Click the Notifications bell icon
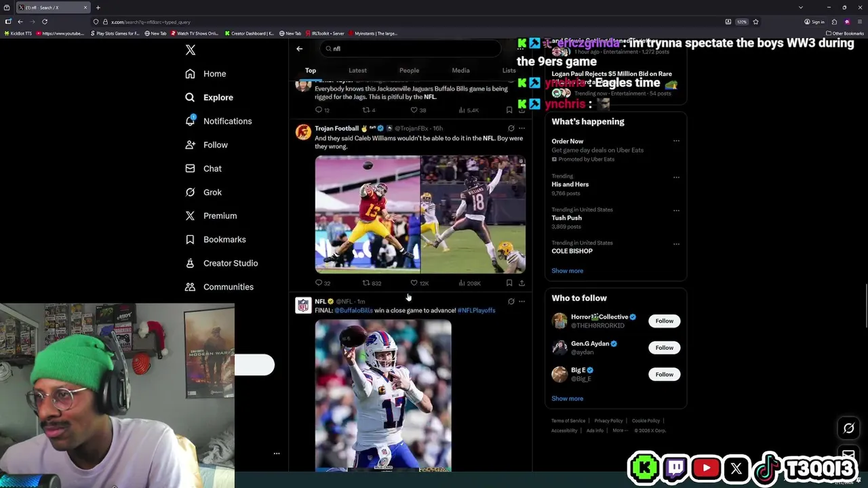Screen dimensions: 868x488 (x=191, y=121)
